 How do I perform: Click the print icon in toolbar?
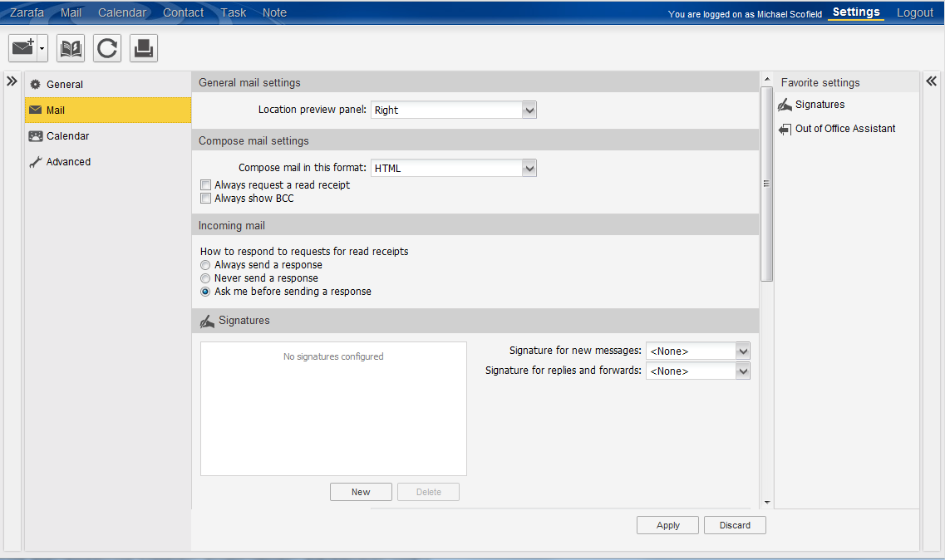pos(144,49)
